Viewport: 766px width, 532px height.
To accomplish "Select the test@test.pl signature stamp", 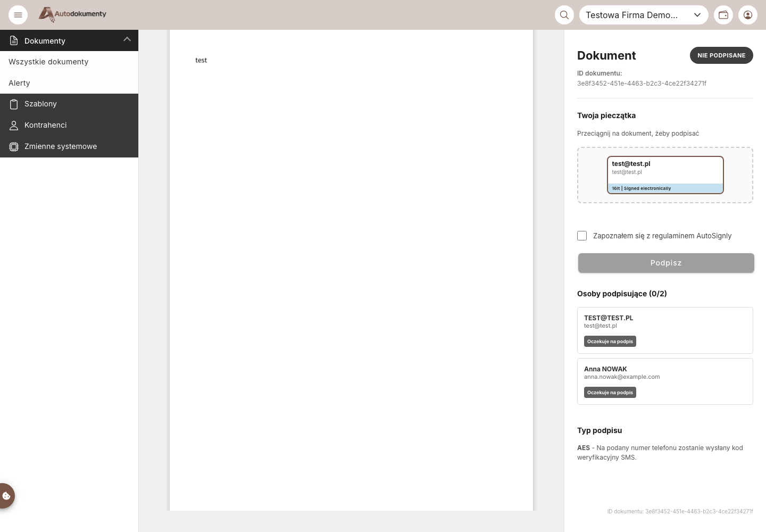I will point(665,175).
